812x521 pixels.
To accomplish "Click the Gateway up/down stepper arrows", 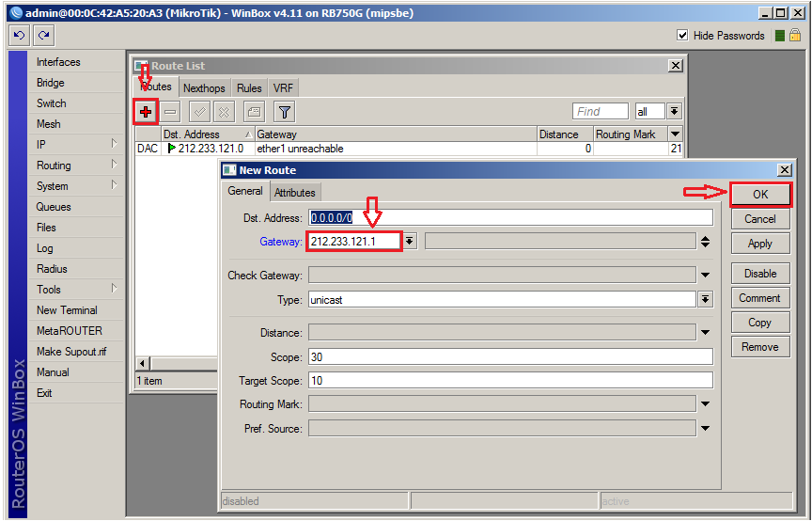I will coord(705,242).
